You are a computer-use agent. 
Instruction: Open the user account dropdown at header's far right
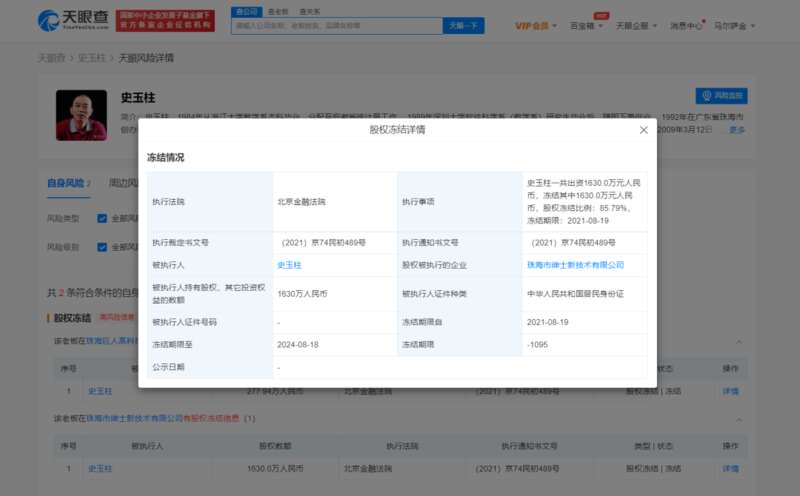(x=734, y=26)
